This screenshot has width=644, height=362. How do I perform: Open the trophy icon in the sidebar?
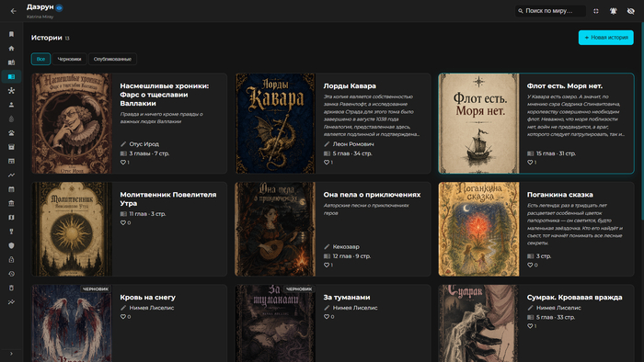tap(11, 232)
